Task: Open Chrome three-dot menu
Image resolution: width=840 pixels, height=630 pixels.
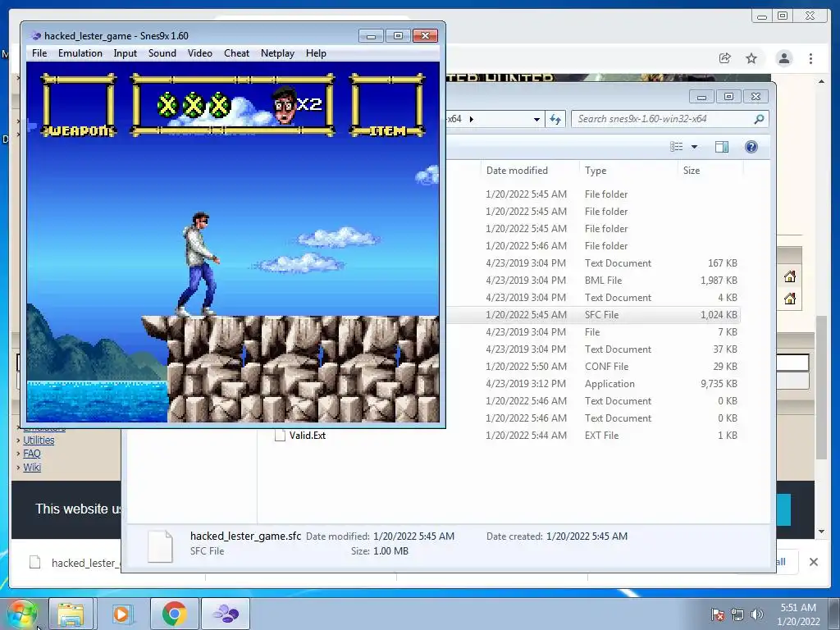Action: [811, 58]
